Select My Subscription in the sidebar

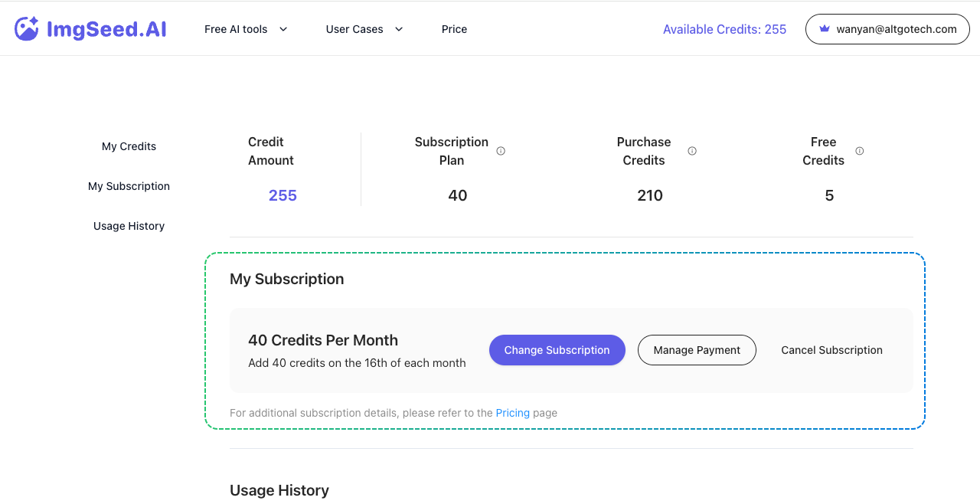click(129, 186)
